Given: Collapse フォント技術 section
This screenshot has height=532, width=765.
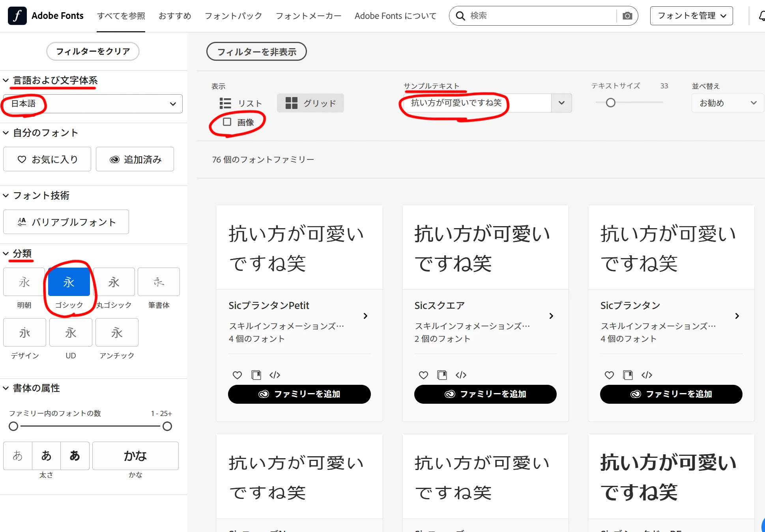Looking at the screenshot, I should tap(6, 196).
